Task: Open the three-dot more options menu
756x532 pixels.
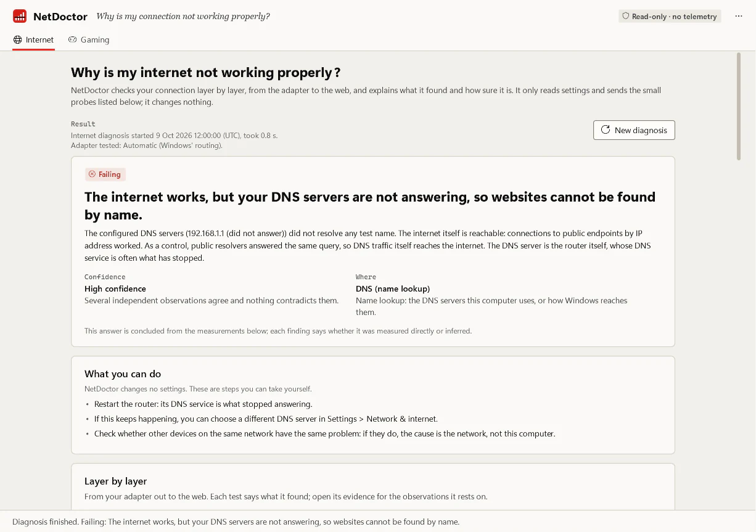Action: (x=739, y=17)
